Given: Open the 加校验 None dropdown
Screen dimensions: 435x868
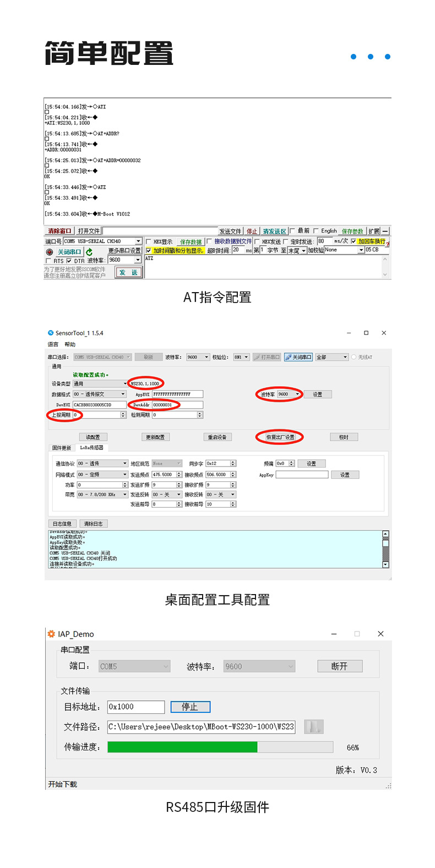Looking at the screenshot, I should pos(344,250).
